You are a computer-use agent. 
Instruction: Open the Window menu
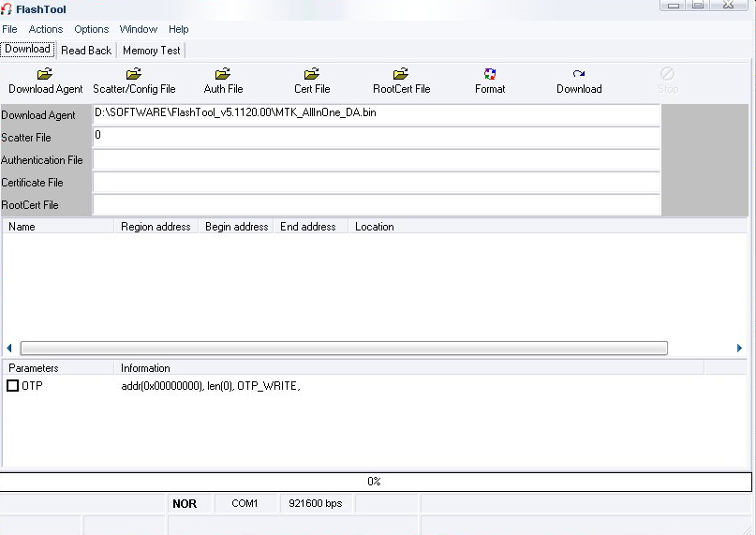[x=139, y=29]
